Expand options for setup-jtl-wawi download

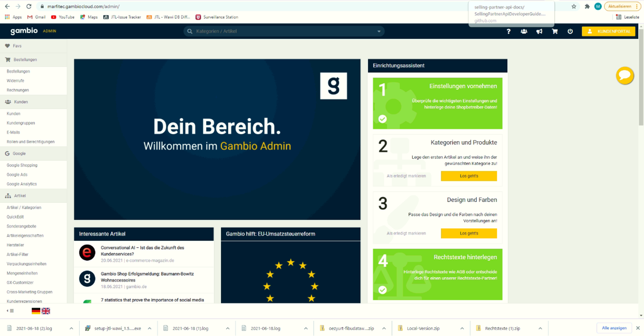(x=149, y=328)
